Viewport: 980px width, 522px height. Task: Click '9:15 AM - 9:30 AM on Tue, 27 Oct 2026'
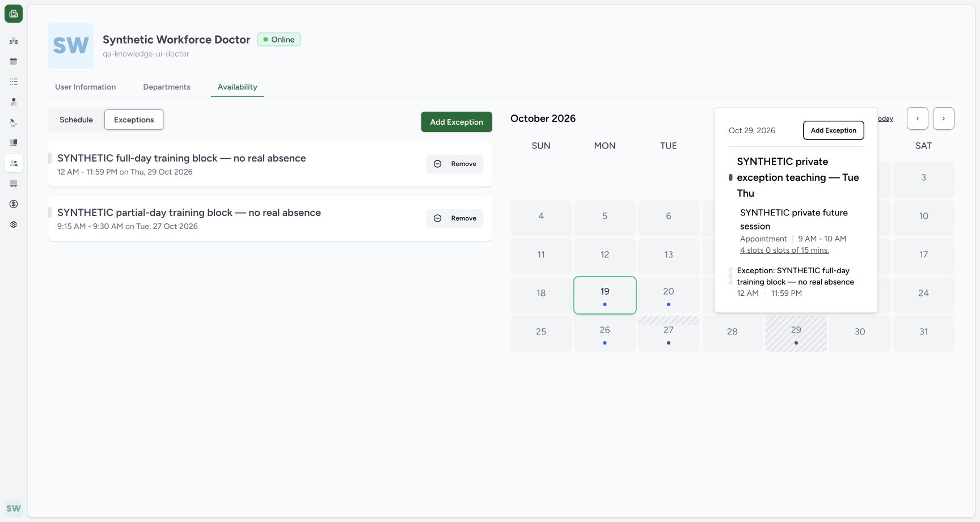[128, 226]
